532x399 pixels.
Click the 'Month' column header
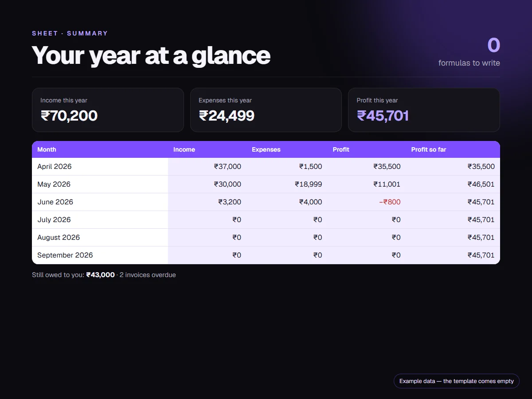click(47, 149)
